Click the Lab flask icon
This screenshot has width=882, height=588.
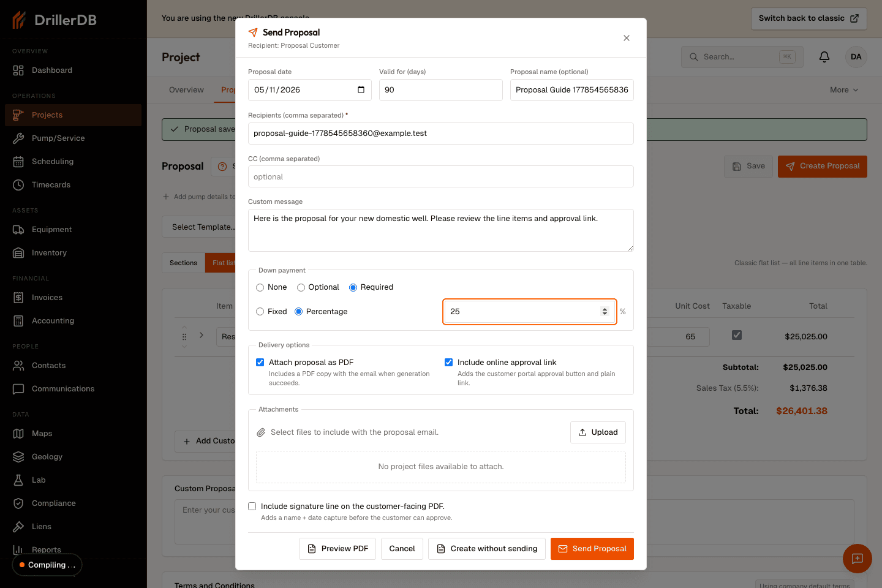(18, 480)
